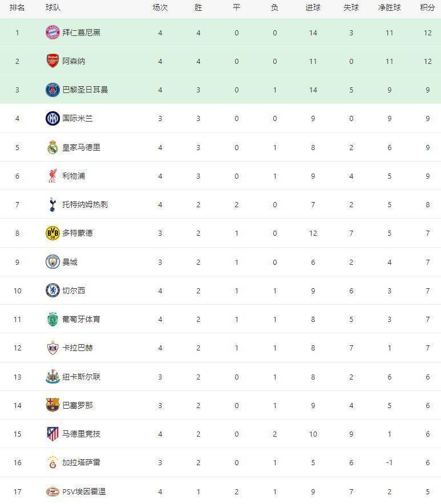Click the Tottenham Hotspur crest icon
Image resolution: width=441 pixels, height=504 pixels.
pos(52,204)
